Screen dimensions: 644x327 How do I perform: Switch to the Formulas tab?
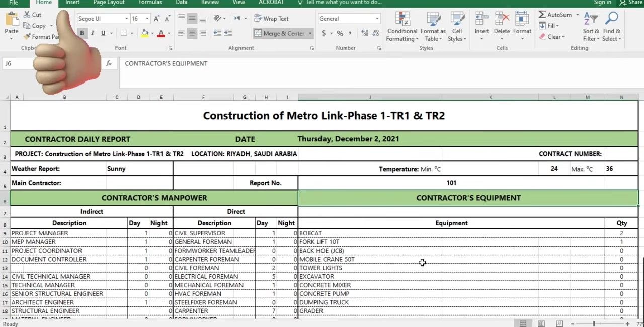point(150,3)
